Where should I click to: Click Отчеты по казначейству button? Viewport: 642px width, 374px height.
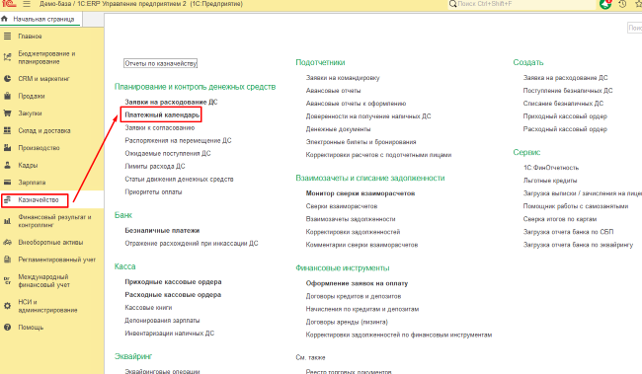click(x=160, y=63)
